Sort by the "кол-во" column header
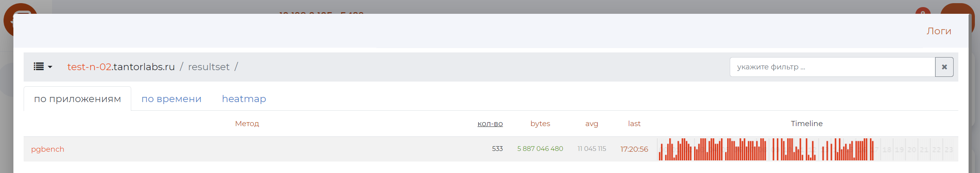The image size is (980, 173). click(490, 124)
